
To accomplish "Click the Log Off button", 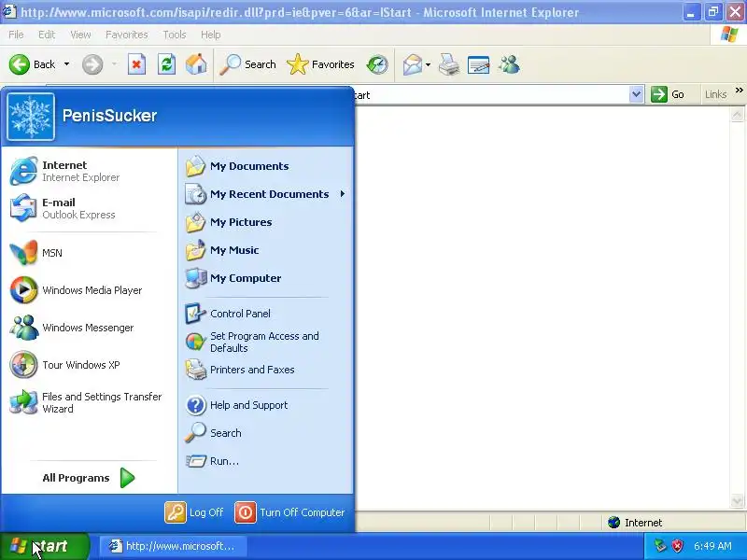I will click(x=194, y=512).
